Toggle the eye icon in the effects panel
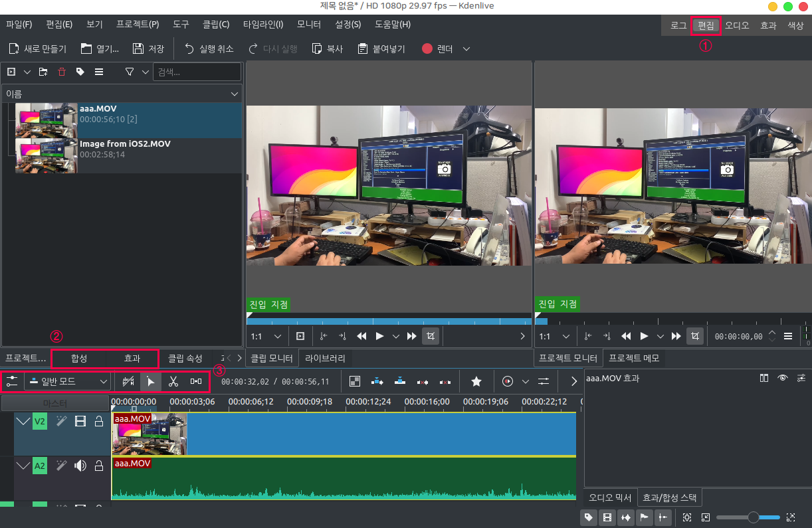 pos(783,378)
